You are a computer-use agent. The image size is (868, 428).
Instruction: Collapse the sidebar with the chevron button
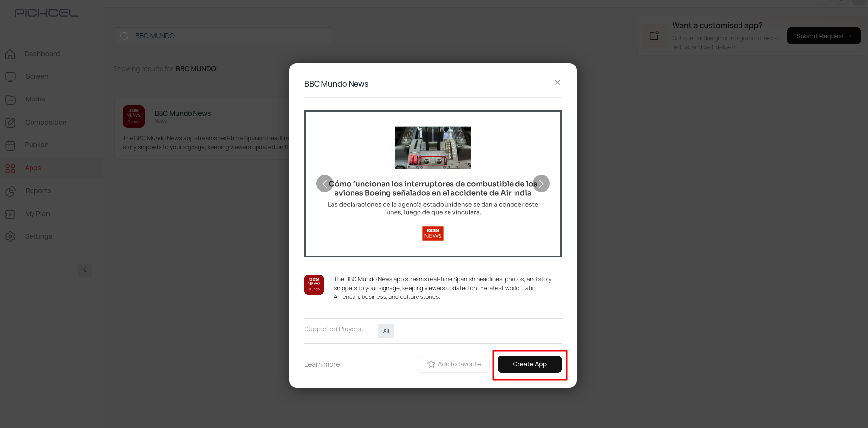click(85, 270)
